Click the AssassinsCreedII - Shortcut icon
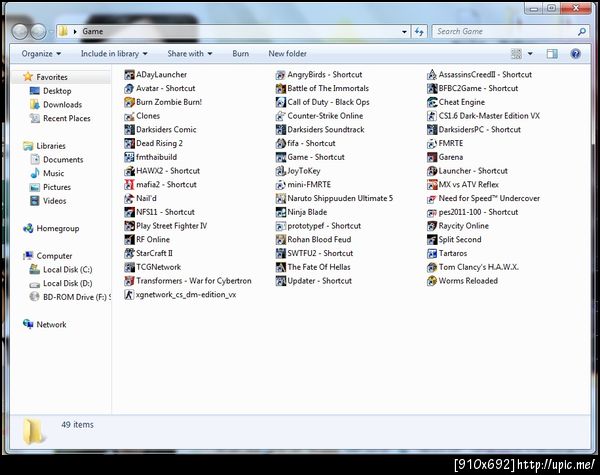Screen dimensions: 600x475 432,75
